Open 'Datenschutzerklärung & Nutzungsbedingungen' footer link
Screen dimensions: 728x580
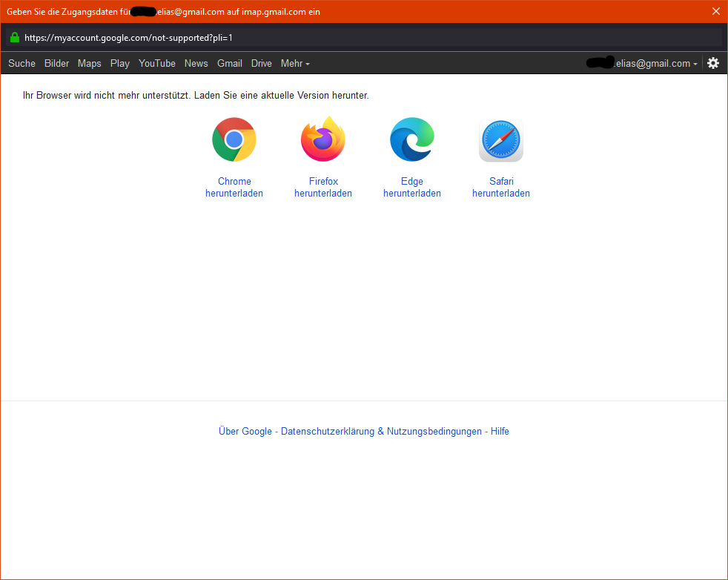tap(381, 431)
